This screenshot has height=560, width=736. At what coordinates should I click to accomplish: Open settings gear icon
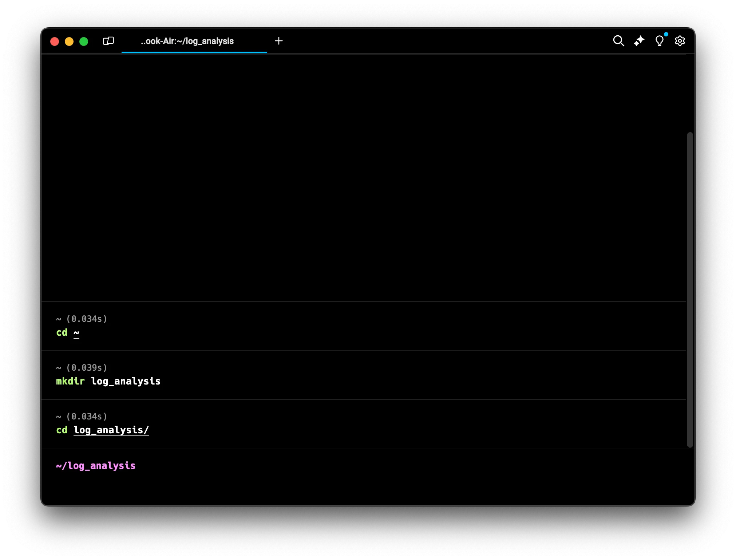[680, 41]
